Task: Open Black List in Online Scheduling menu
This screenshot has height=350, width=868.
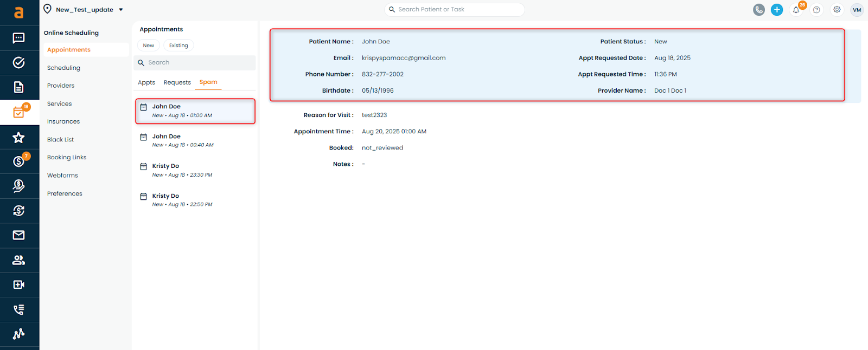Action: pyautogui.click(x=60, y=140)
